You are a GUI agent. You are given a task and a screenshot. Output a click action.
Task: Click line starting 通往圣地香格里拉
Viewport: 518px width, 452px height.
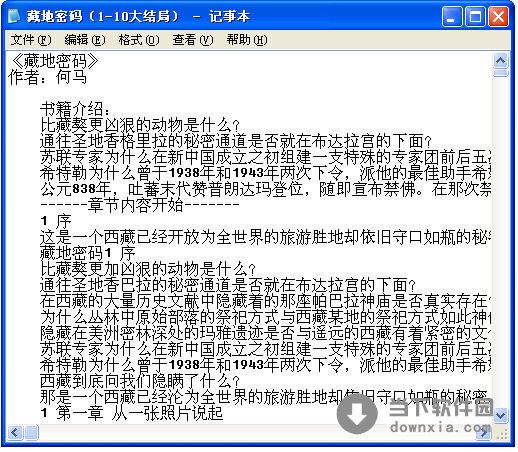click(x=236, y=141)
